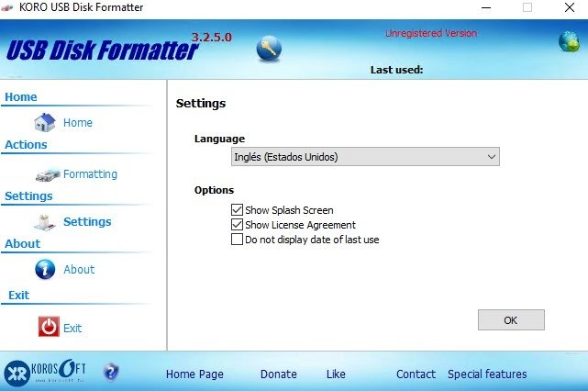Click the house icon in sidebar
The image size is (588, 391).
[45, 122]
